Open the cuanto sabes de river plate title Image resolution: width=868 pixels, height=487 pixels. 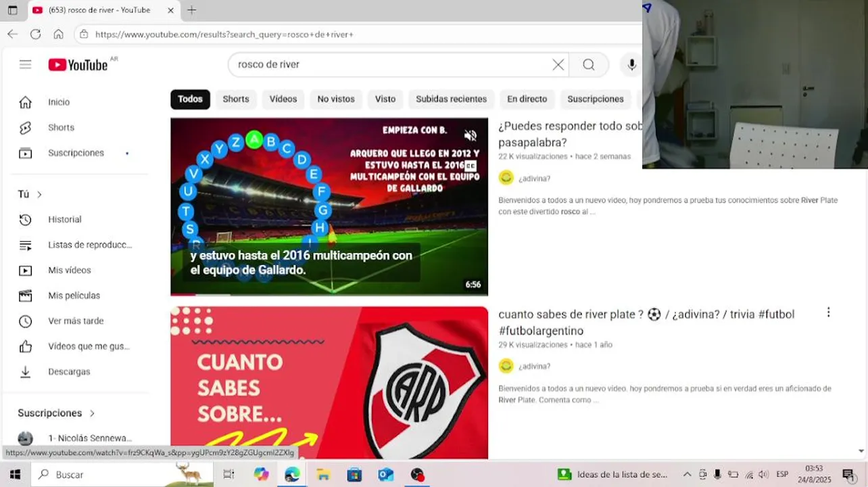646,323
